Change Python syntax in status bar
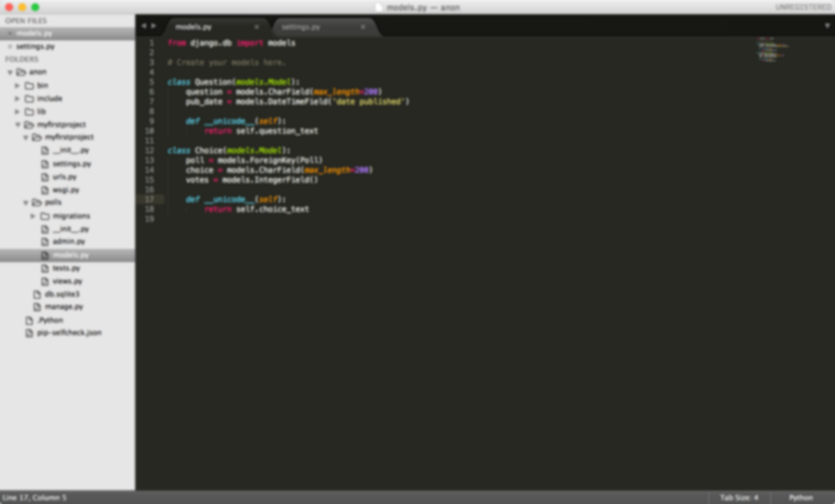Viewport: 835px width, 504px height. (x=801, y=498)
